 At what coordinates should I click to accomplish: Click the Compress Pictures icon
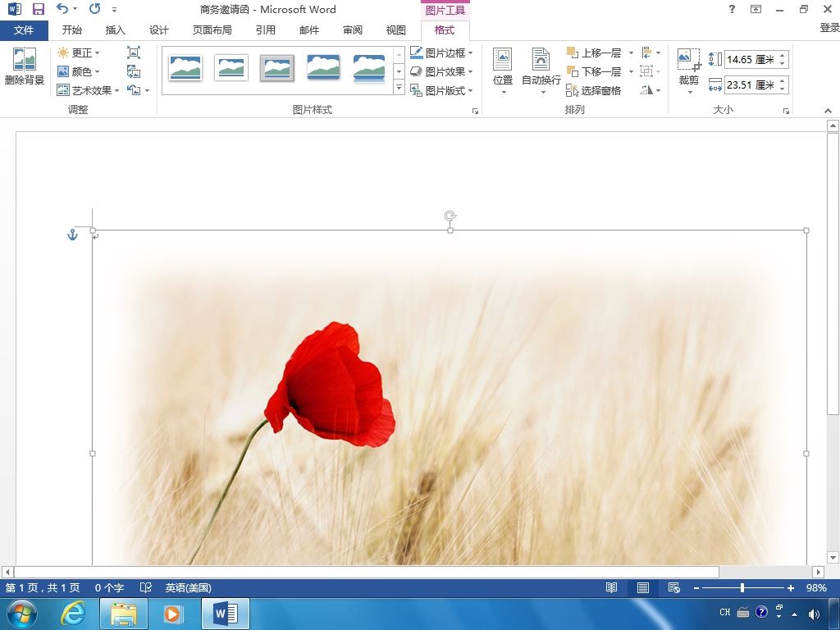coord(134,52)
